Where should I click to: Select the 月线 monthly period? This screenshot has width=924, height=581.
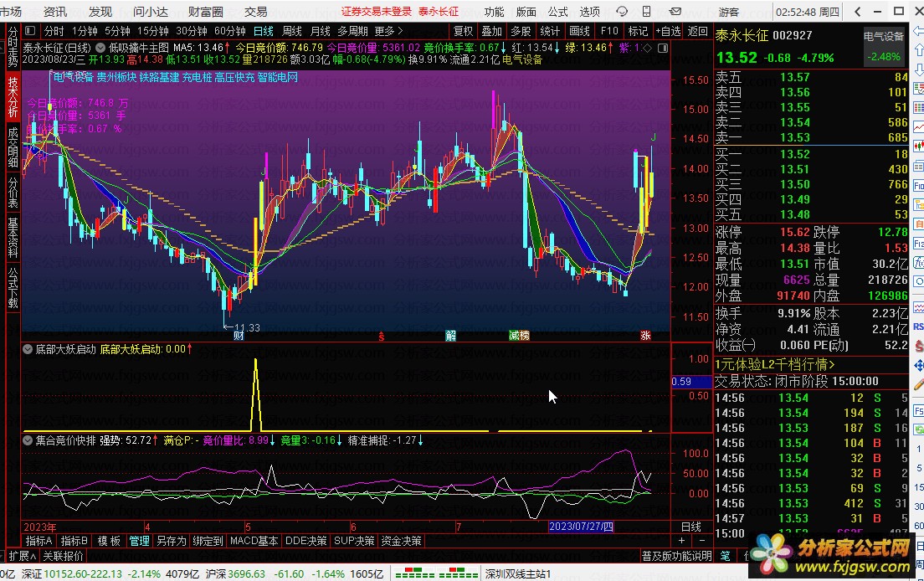point(320,31)
